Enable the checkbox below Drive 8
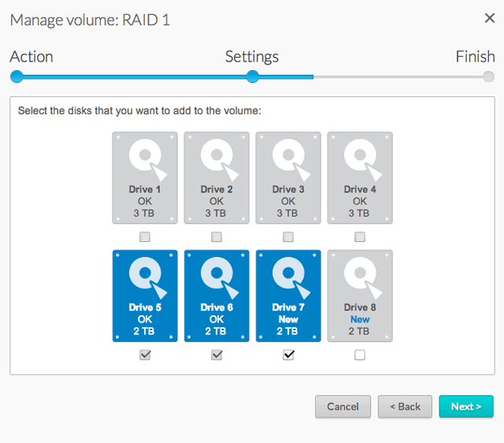The width and height of the screenshot is (504, 443). tap(360, 355)
